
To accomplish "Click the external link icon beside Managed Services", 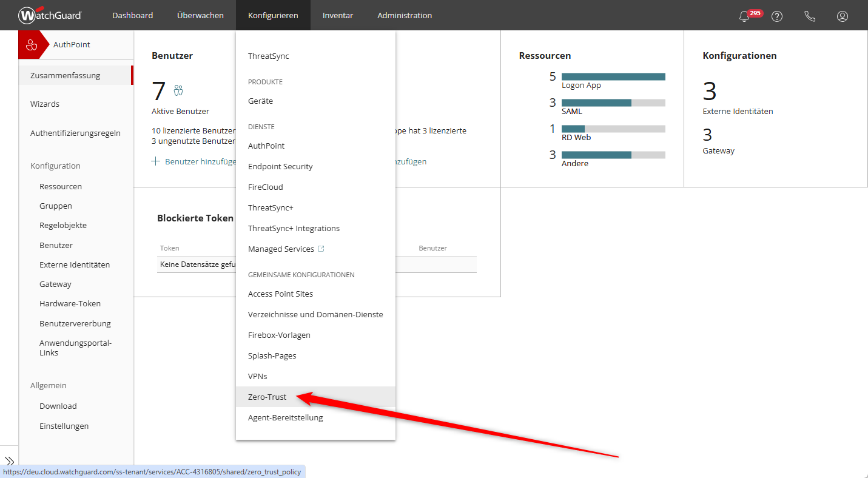I will click(x=321, y=249).
